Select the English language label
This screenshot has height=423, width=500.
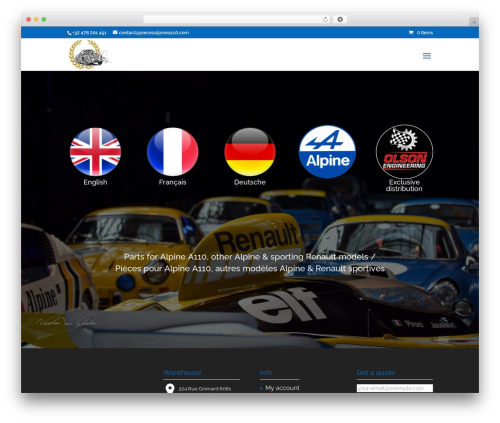point(95,182)
